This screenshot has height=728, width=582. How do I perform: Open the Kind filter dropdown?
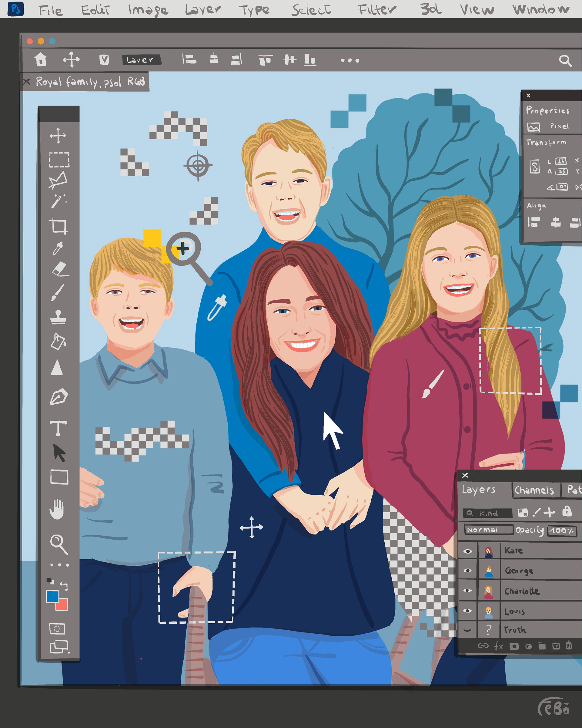(x=487, y=513)
